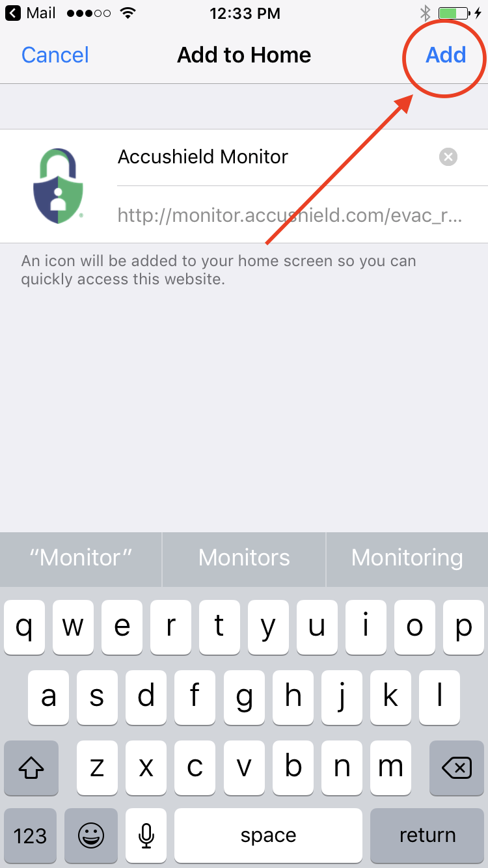Tap the space bar key

pos(268,836)
